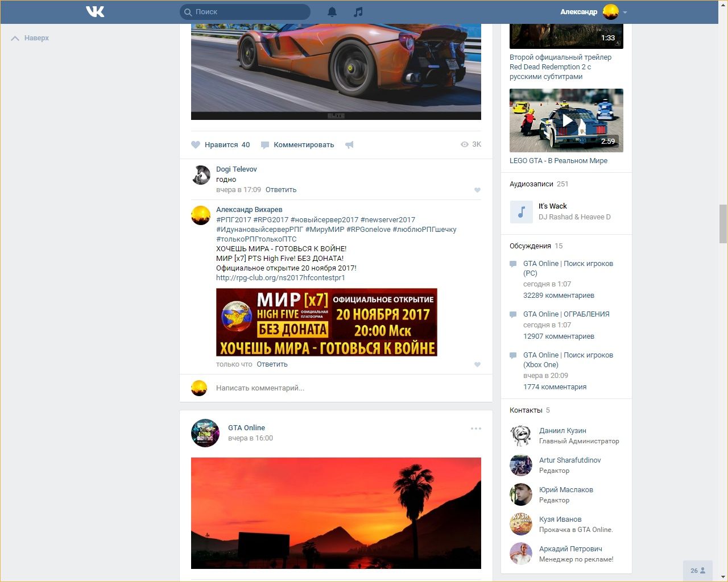Open the Даниил Кузин contact name
Screen dimensions: 728x582
pyautogui.click(x=562, y=431)
